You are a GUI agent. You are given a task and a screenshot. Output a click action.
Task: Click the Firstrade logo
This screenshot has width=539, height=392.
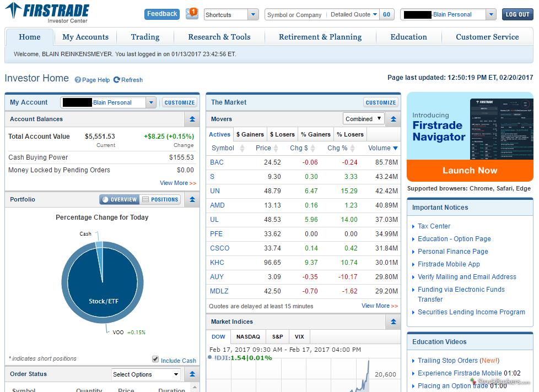pos(47,13)
